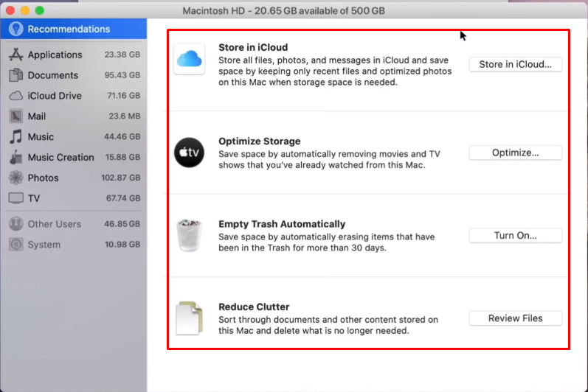
Task: Click the Apple TV icon
Action: click(x=189, y=153)
